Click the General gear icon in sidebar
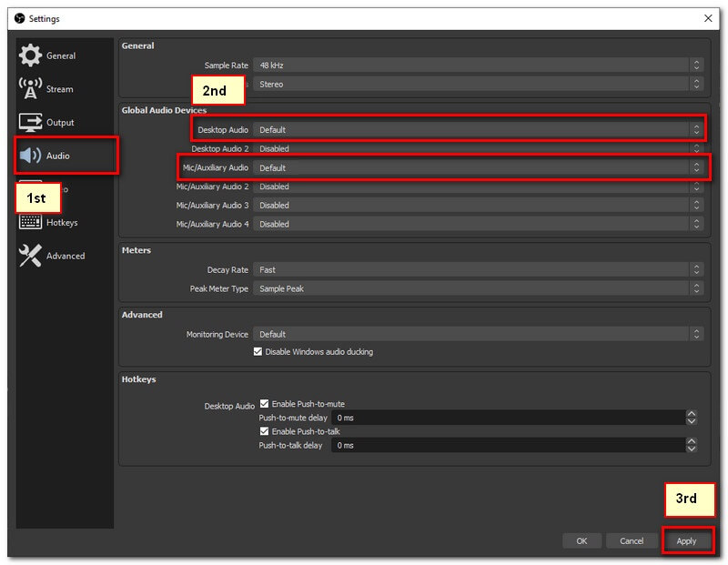 [31, 55]
